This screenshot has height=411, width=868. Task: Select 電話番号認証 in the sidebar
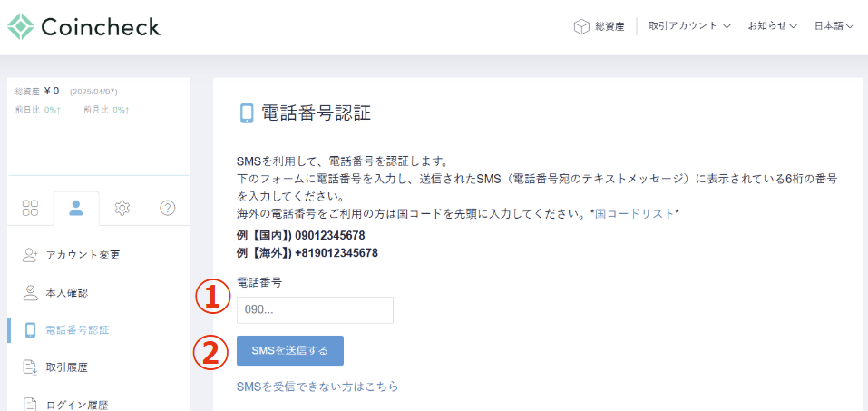77,329
